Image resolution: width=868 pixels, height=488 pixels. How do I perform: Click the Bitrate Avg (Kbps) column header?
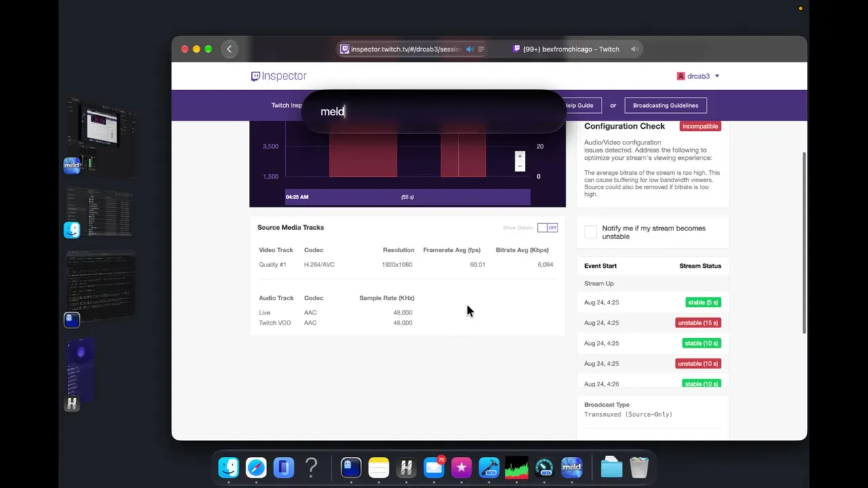(522, 250)
